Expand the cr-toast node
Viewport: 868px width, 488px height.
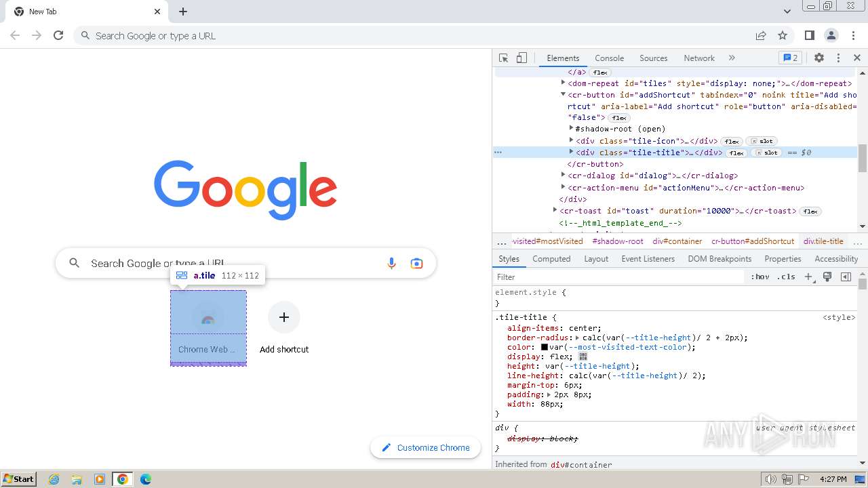click(555, 210)
